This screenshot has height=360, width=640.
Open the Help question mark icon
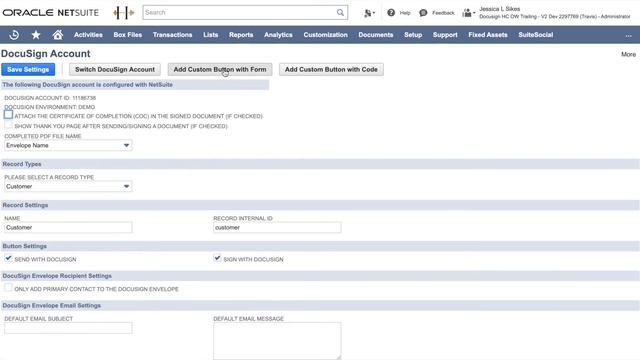tap(391, 13)
